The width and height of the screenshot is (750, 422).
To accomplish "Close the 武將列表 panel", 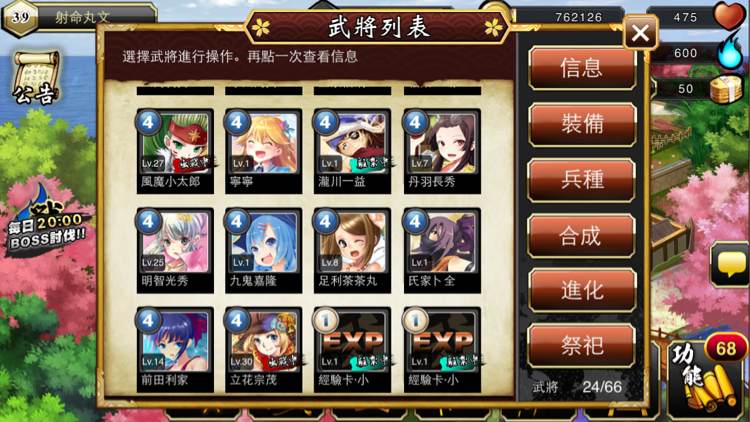I will pyautogui.click(x=640, y=33).
